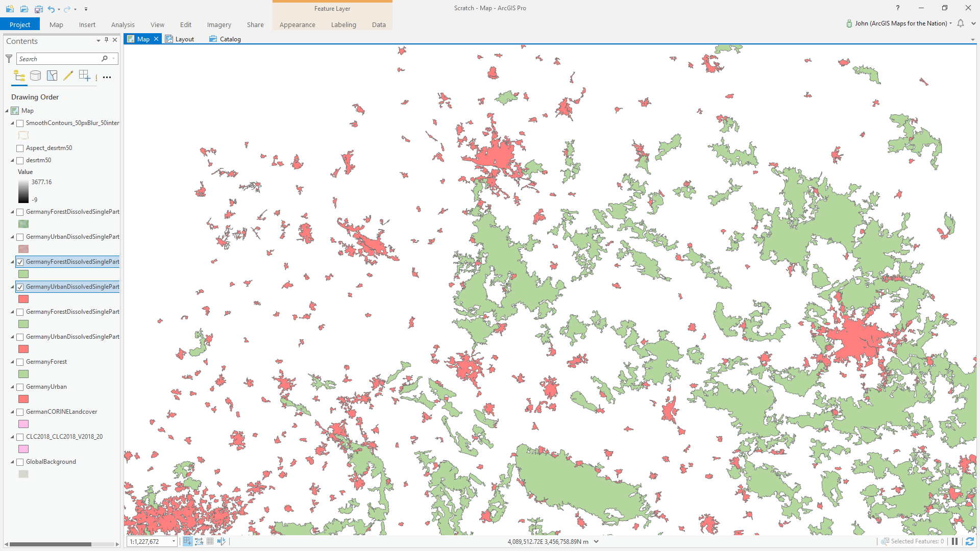Open the map scale dropdown

click(x=174, y=541)
